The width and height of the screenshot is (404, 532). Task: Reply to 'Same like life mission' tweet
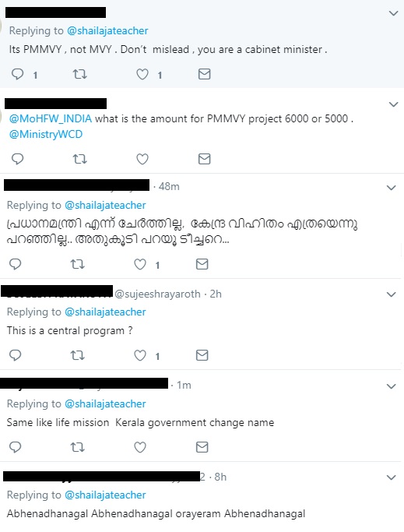click(16, 447)
